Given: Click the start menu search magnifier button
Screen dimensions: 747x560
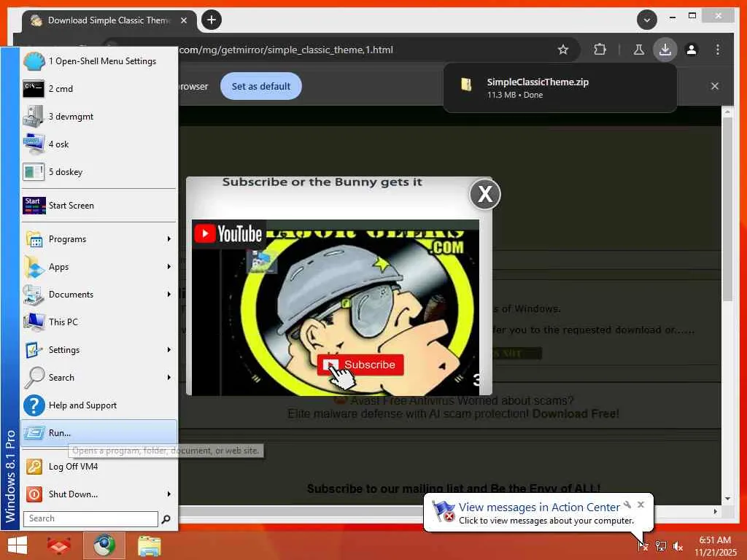Looking at the screenshot, I should coord(166,519).
